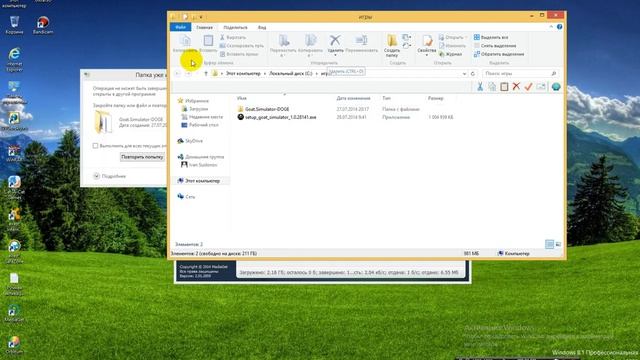Open Загрузки in the navigation pane

tap(195, 109)
